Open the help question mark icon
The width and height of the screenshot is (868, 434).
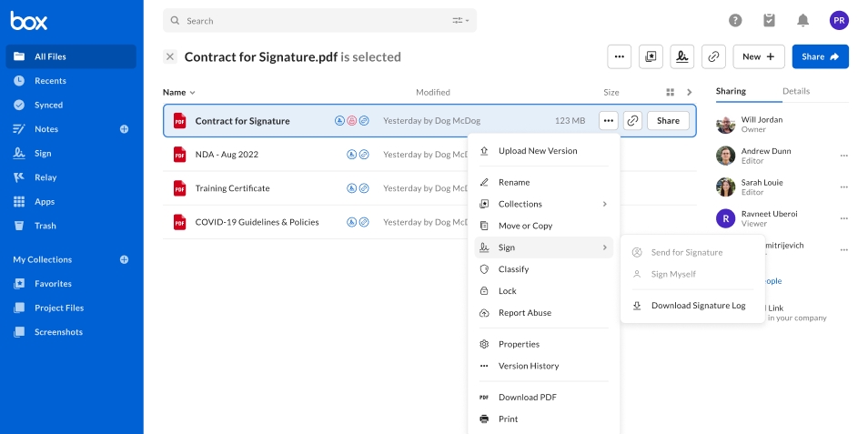[x=735, y=20]
